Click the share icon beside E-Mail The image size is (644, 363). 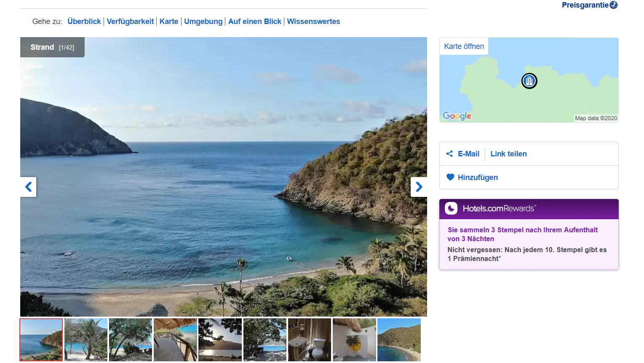tap(449, 154)
